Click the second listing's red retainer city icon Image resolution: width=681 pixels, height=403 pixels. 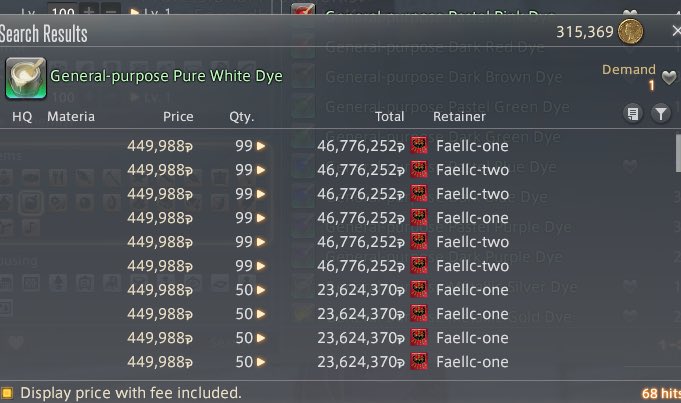coord(419,169)
